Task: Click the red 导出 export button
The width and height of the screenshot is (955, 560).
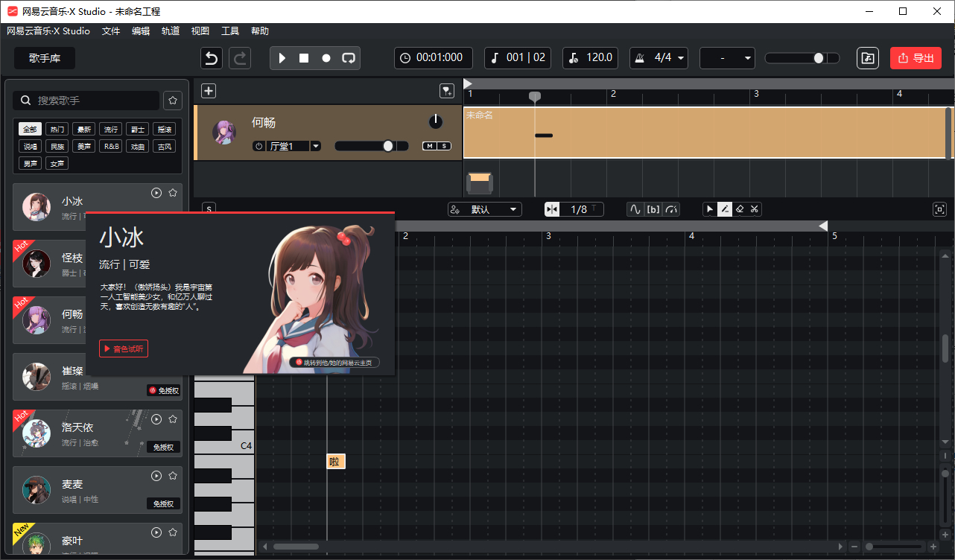Action: pyautogui.click(x=916, y=58)
